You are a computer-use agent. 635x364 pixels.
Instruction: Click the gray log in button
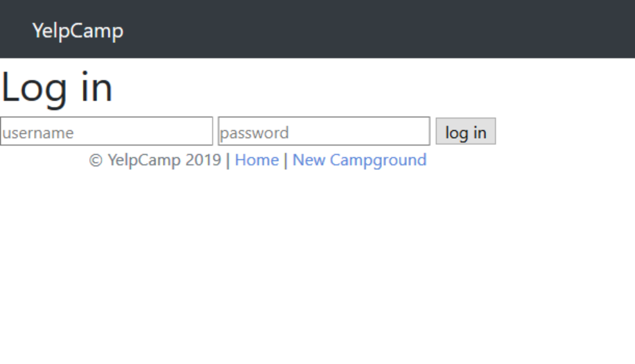click(466, 131)
